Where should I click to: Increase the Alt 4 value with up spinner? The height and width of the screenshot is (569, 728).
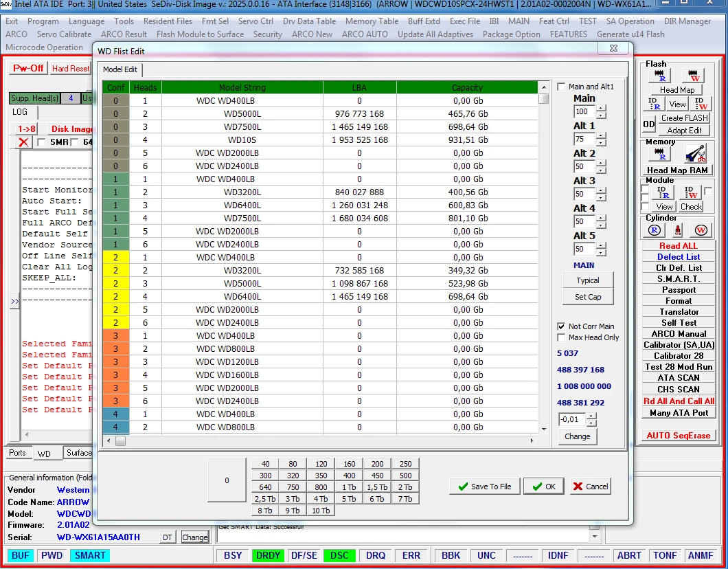coord(601,219)
